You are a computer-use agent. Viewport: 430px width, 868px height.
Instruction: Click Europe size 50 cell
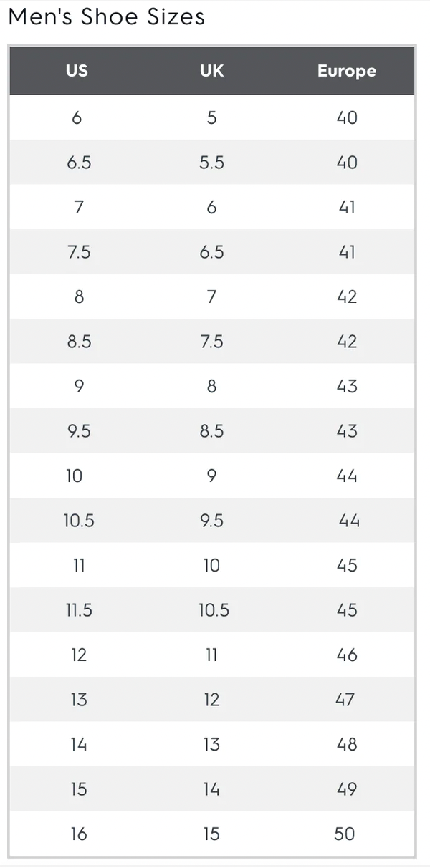(x=345, y=834)
